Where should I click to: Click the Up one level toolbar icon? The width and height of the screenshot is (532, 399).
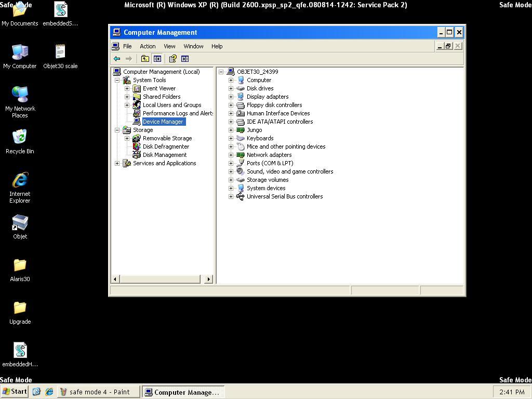pyautogui.click(x=145, y=59)
